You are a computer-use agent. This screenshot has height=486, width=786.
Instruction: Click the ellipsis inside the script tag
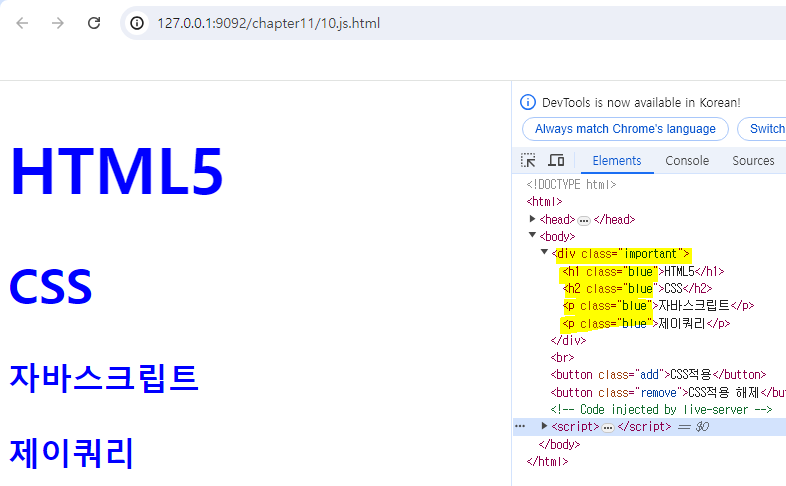(x=608, y=428)
